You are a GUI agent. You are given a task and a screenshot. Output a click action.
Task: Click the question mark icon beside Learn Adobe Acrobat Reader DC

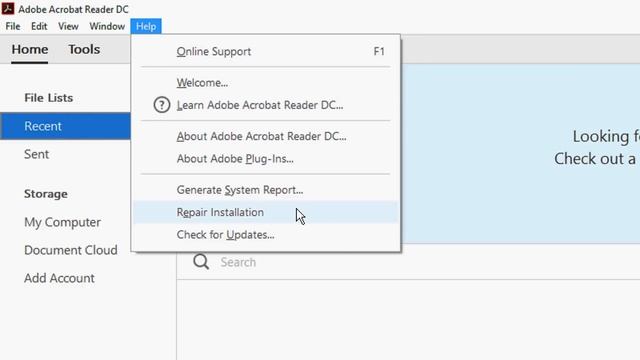click(162, 105)
